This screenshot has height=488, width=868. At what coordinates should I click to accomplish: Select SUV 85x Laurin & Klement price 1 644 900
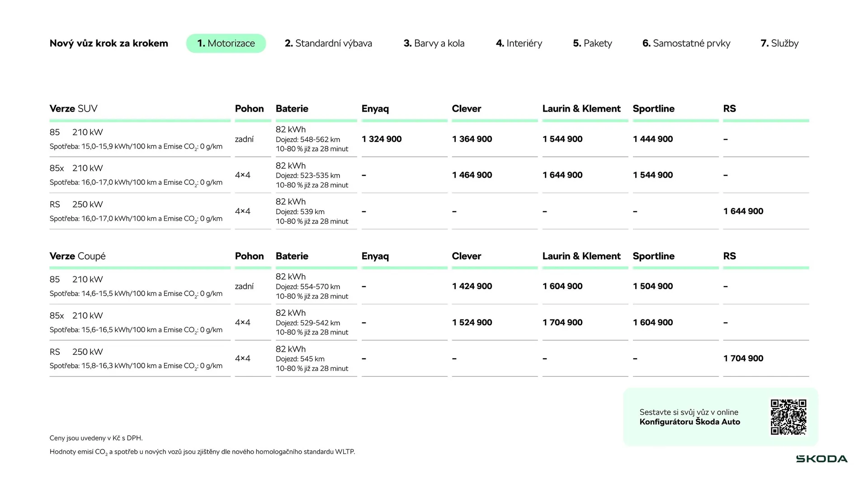pyautogui.click(x=562, y=175)
